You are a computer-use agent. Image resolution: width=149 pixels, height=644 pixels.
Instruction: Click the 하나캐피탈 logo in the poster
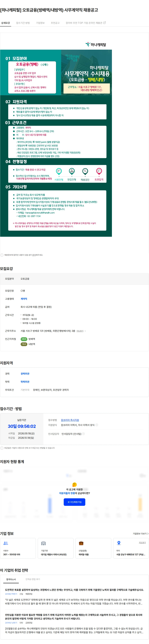[96, 45]
